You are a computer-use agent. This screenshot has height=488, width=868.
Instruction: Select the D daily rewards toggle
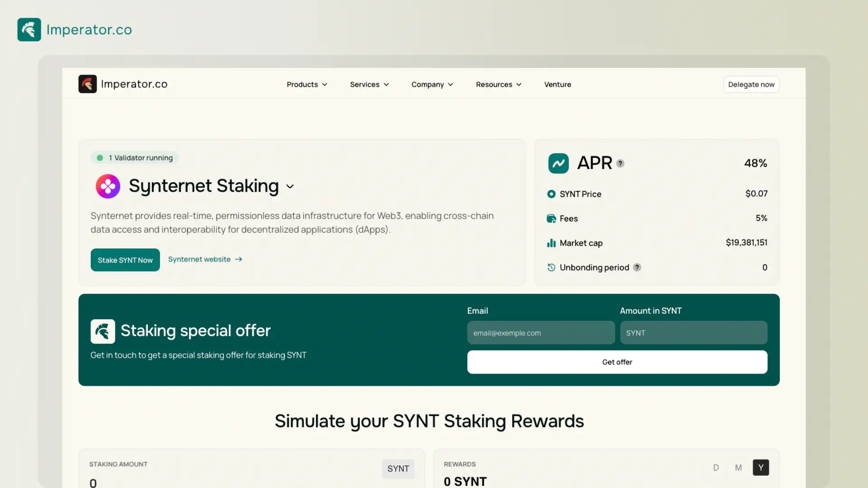(x=716, y=468)
